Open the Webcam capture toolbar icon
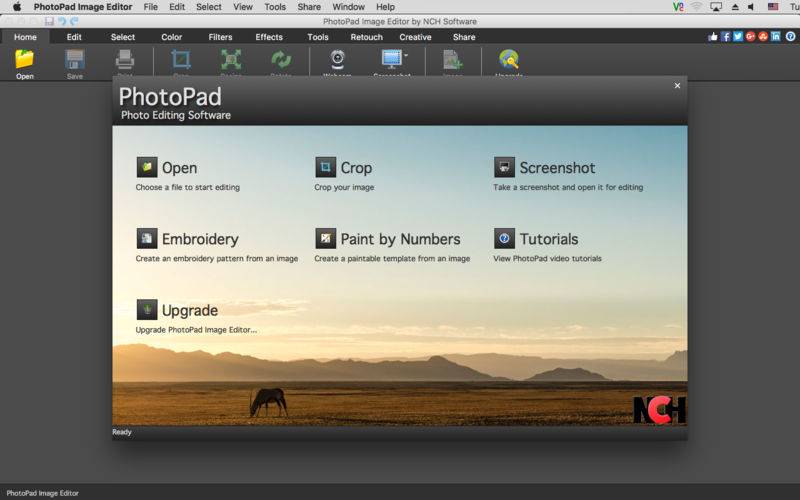800x500 pixels. [337, 59]
